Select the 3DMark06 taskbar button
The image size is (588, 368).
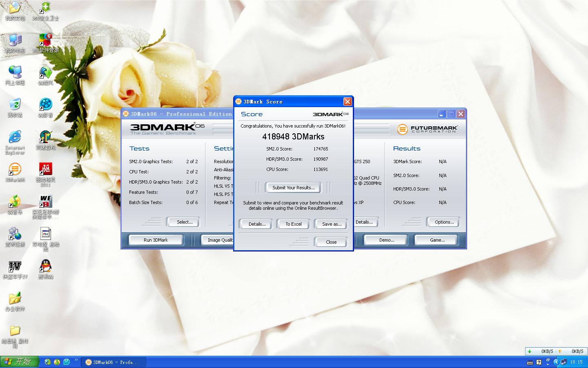[x=114, y=362]
